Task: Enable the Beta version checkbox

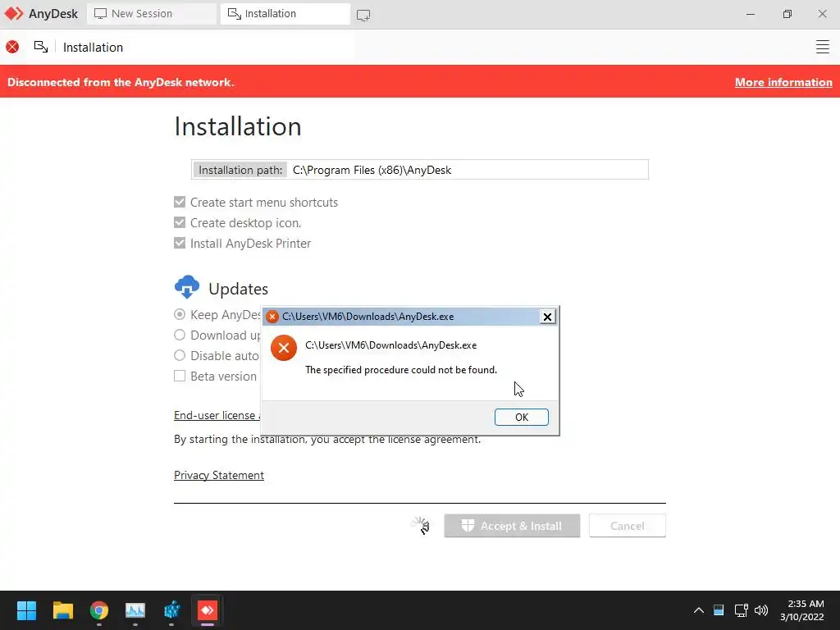Action: click(180, 376)
